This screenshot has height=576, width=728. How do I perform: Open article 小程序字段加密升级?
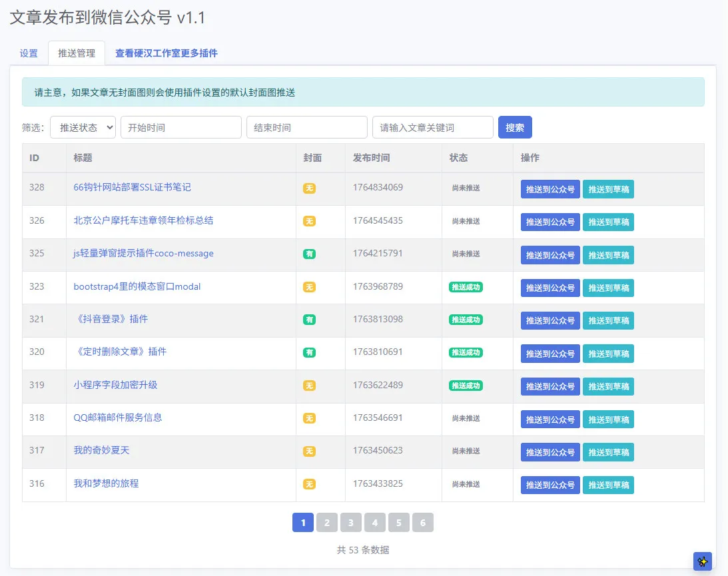point(116,385)
